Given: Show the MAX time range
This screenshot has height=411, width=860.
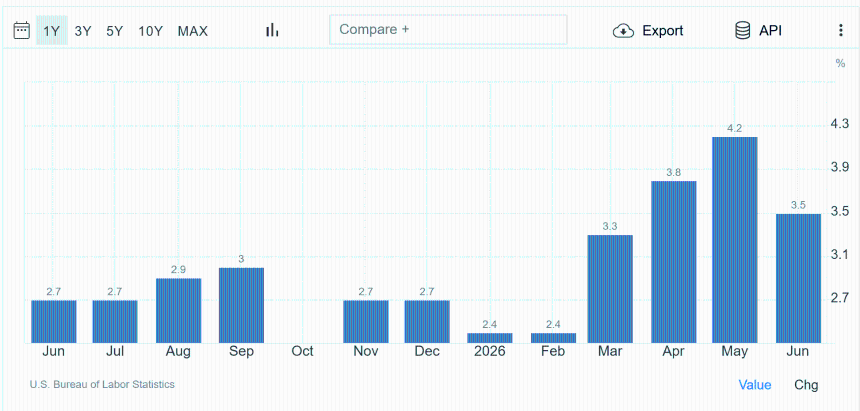Looking at the screenshot, I should tap(193, 31).
